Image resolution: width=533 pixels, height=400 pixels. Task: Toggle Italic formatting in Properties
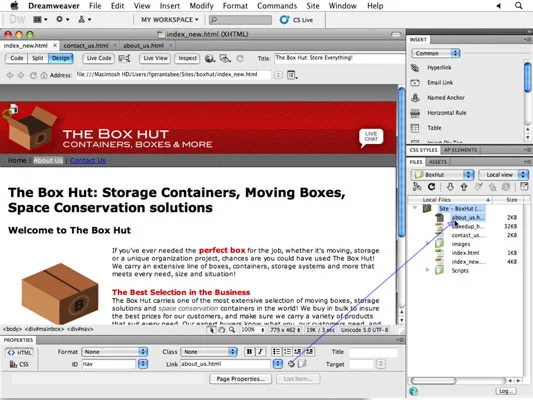pyautogui.click(x=260, y=352)
